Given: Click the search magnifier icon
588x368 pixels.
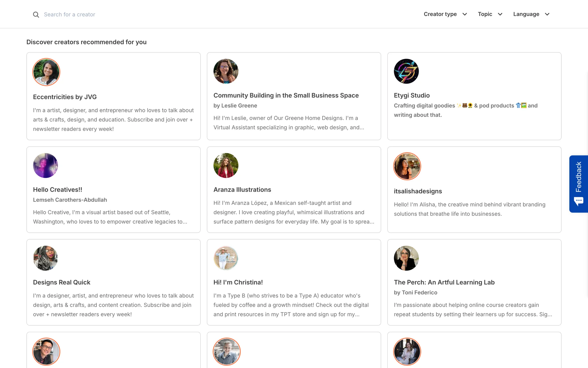Looking at the screenshot, I should point(36,14).
